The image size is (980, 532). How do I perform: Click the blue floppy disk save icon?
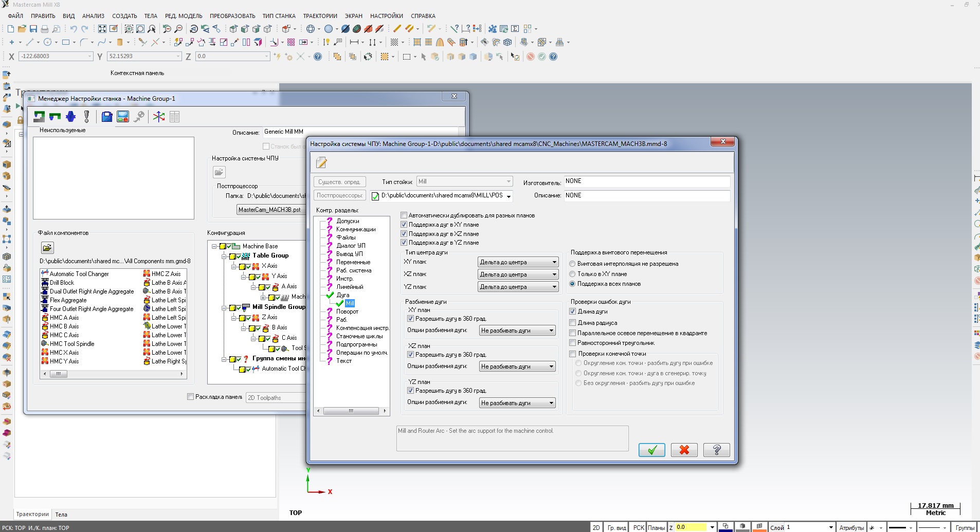pyautogui.click(x=106, y=117)
